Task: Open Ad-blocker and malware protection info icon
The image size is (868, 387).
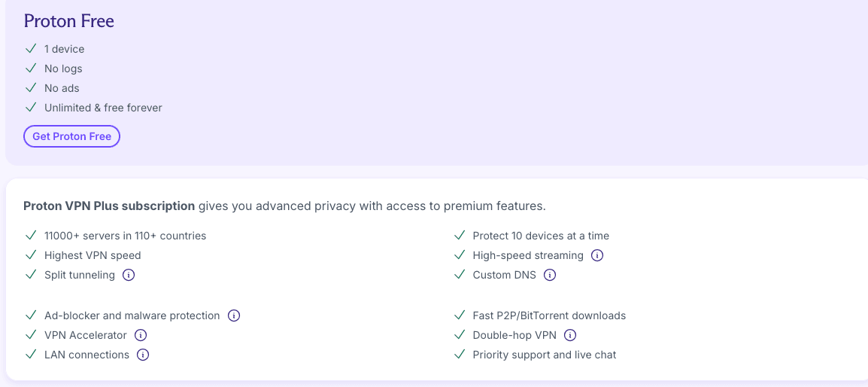Action: coord(234,315)
